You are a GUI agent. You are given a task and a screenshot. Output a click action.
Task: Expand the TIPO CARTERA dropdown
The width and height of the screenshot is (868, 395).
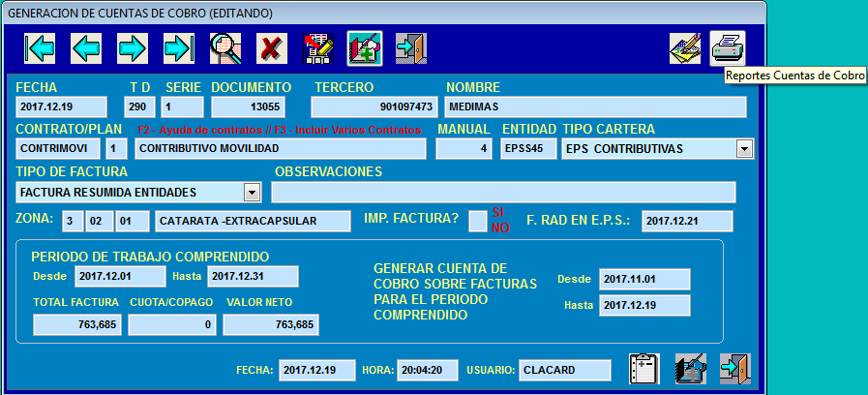point(744,149)
